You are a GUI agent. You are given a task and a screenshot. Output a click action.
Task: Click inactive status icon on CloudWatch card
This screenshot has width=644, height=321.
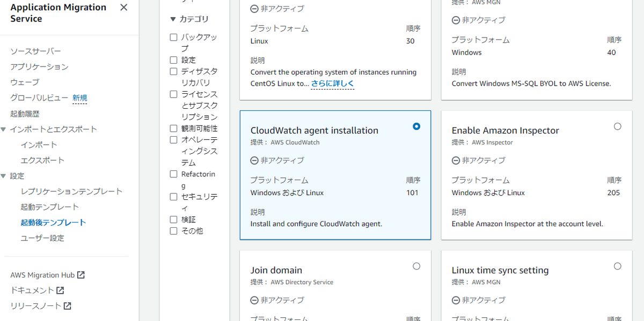254,160
